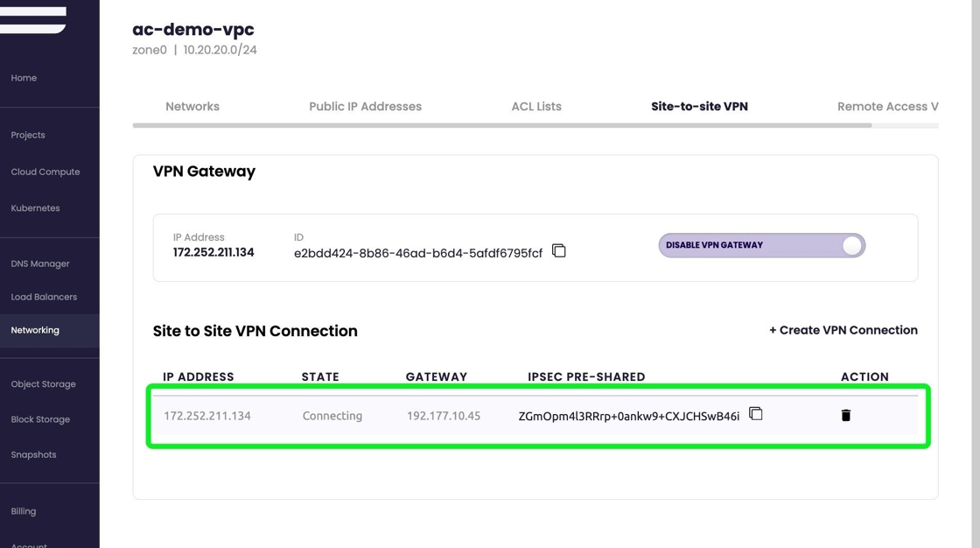Open DNS Manager
Screen dimensions: 980x548
(40, 263)
